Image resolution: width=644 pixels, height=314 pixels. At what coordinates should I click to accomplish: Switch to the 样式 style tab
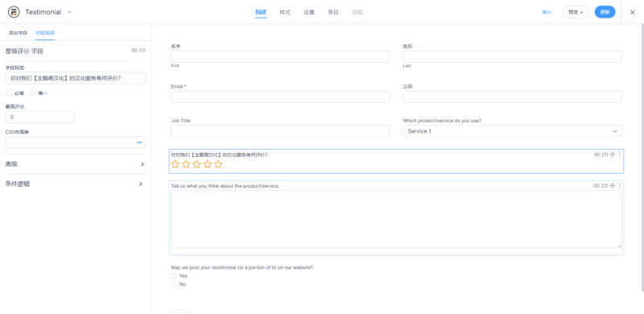click(x=285, y=12)
